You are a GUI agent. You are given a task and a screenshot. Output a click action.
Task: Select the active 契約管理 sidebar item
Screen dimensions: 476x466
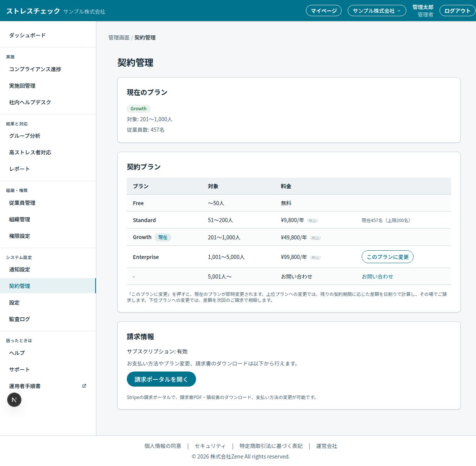[48, 286]
